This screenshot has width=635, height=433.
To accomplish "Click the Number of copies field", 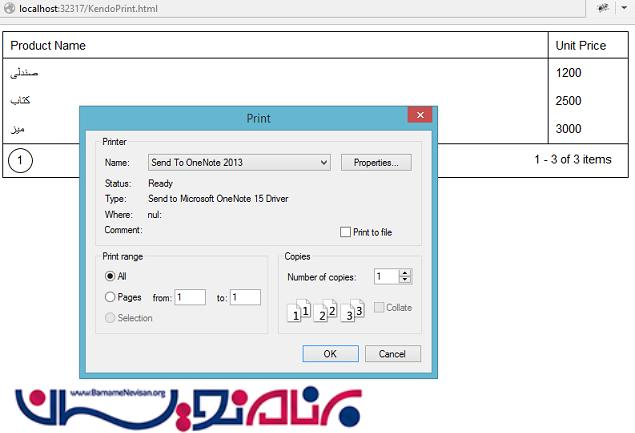I will point(386,277).
